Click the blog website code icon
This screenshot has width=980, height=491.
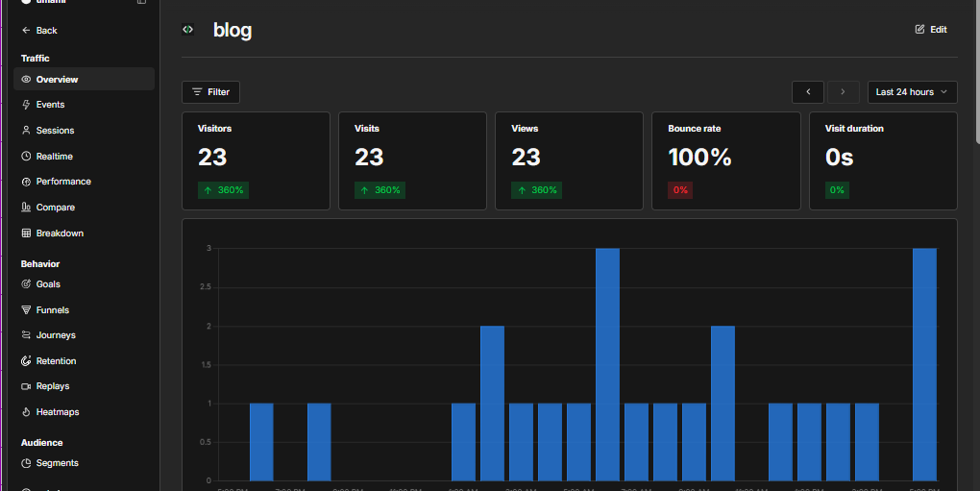[187, 30]
